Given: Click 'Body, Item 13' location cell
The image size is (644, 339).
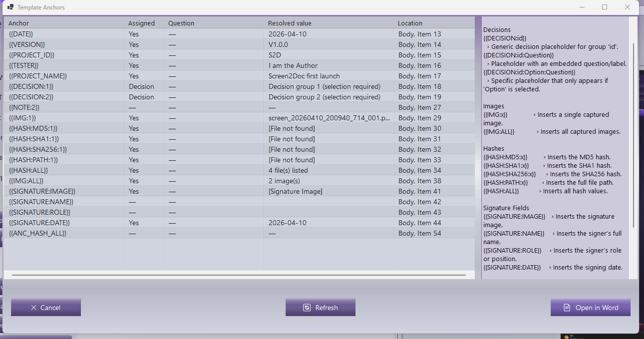Looking at the screenshot, I should click(x=420, y=34).
